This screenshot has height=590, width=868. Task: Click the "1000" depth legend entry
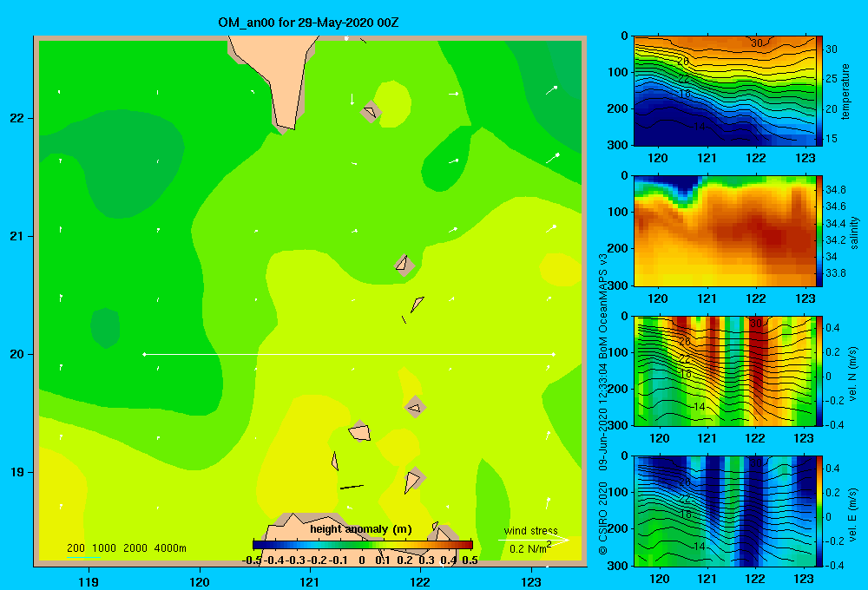click(x=104, y=548)
